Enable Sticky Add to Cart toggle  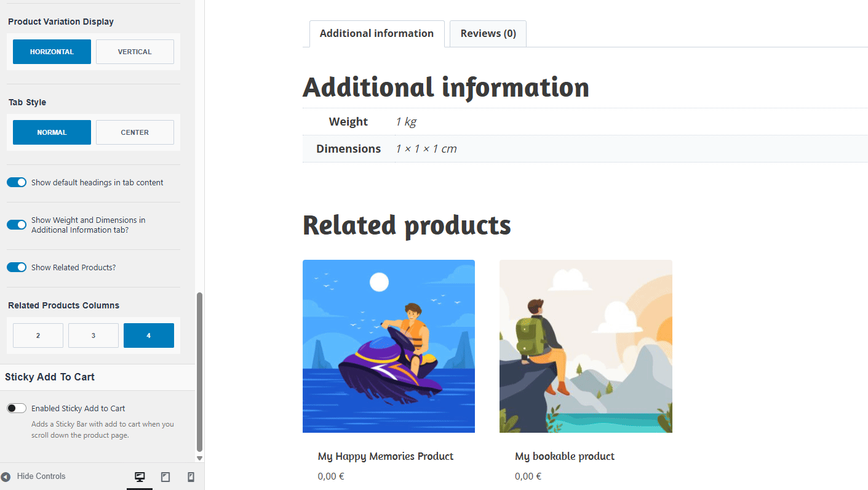tap(17, 408)
